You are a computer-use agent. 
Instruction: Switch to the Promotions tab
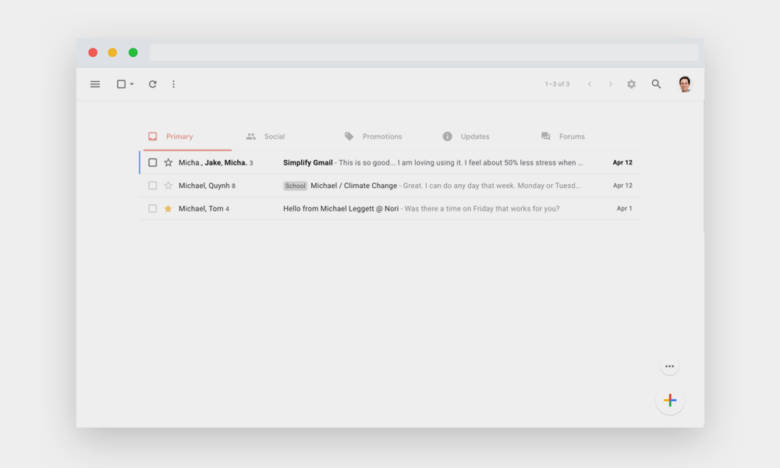tap(374, 136)
